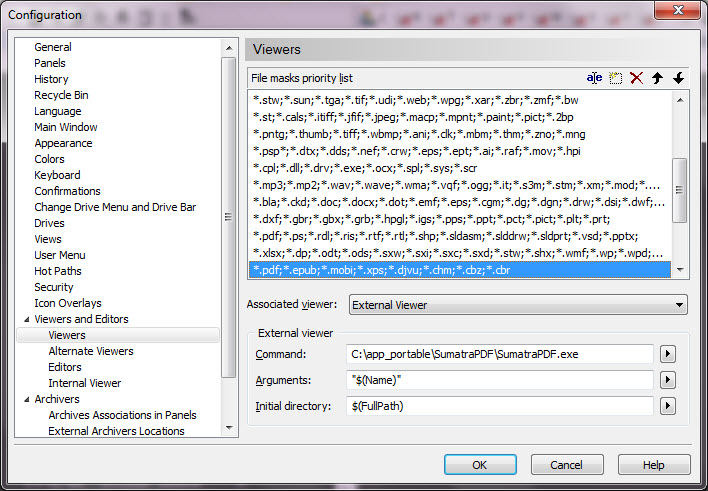This screenshot has width=708, height=491.
Task: Click inside the Command path field
Action: click(498, 354)
